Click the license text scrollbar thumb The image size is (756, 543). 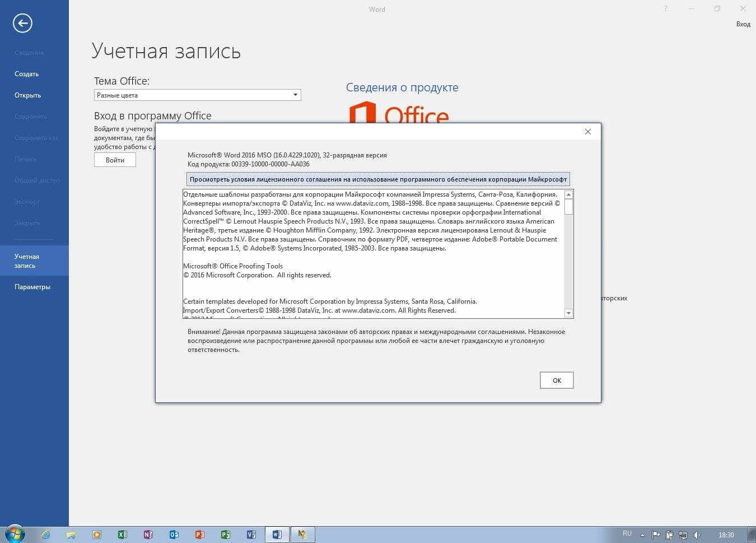coord(568,207)
